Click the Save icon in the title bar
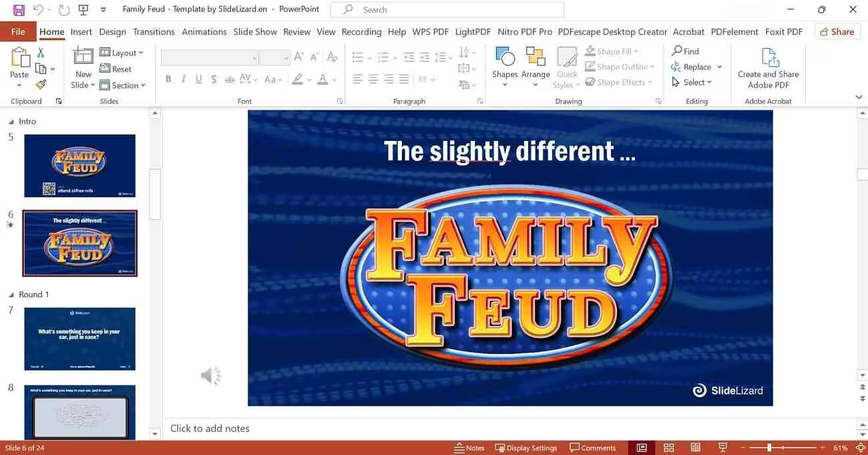 click(x=19, y=9)
